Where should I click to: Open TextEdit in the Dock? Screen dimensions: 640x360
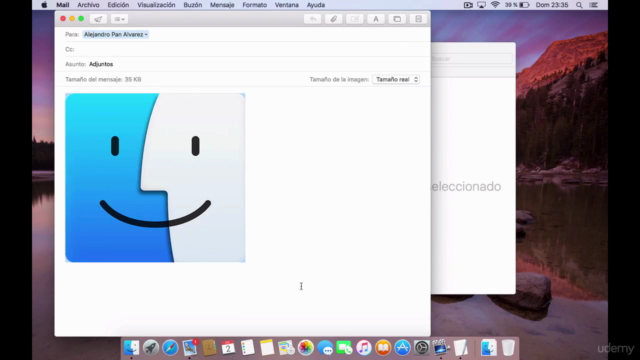[x=461, y=348]
